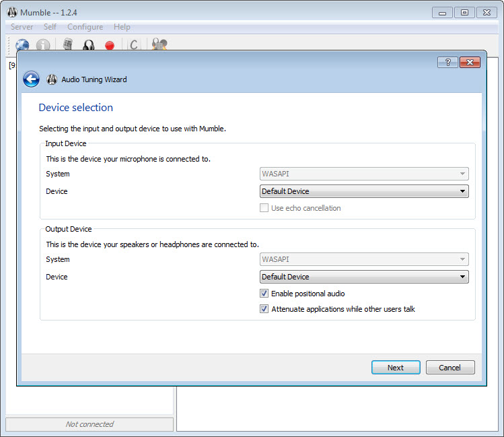504x437 pixels.
Task: Close the Audio Tuning Wizard dialog
Action: click(x=470, y=62)
